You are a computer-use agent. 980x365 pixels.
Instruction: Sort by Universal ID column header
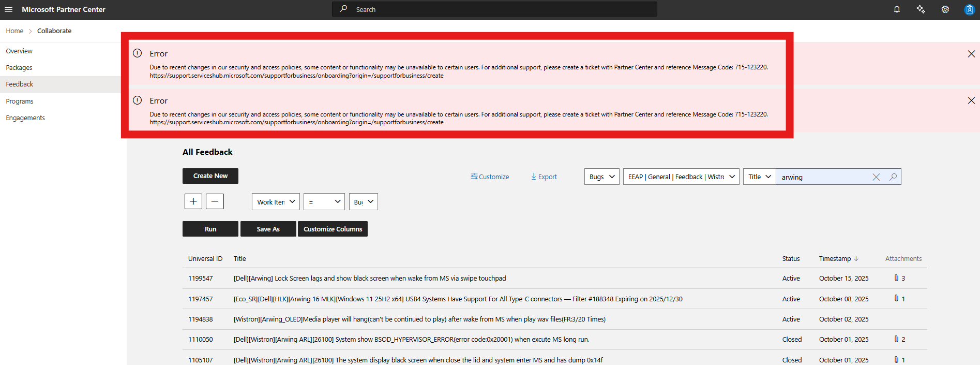point(205,258)
